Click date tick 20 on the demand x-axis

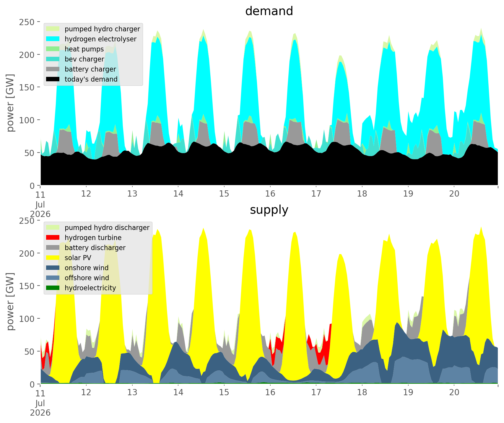pyautogui.click(x=454, y=194)
